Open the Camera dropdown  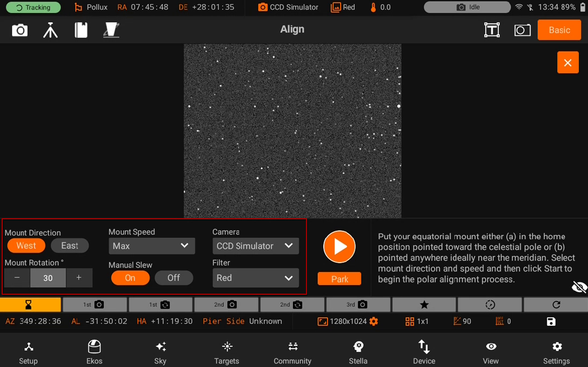pyautogui.click(x=255, y=246)
